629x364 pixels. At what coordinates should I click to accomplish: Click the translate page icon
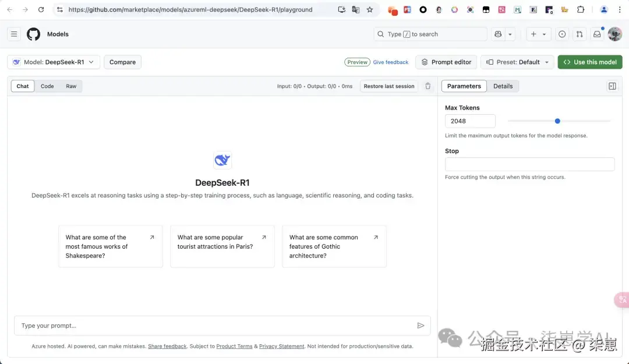tap(355, 10)
